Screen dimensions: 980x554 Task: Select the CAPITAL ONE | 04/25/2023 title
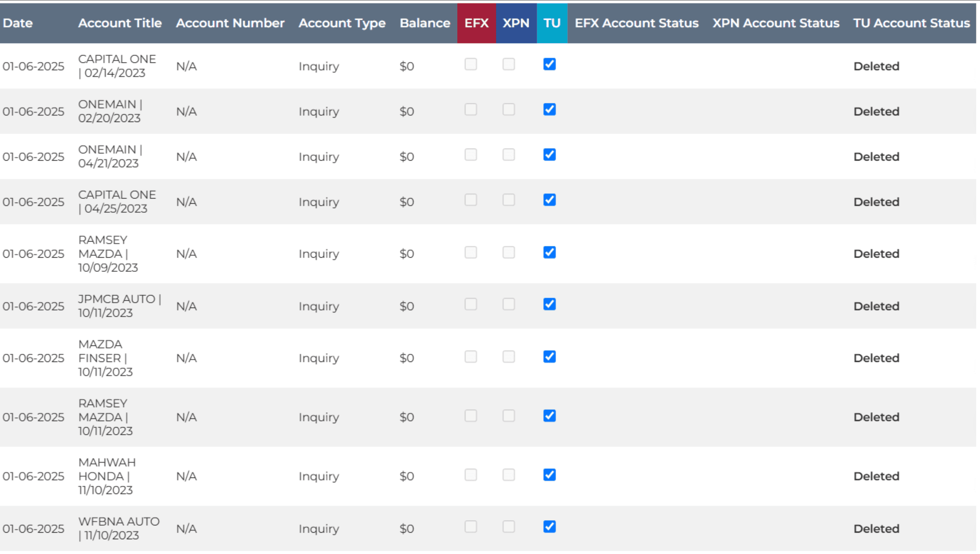click(x=117, y=202)
